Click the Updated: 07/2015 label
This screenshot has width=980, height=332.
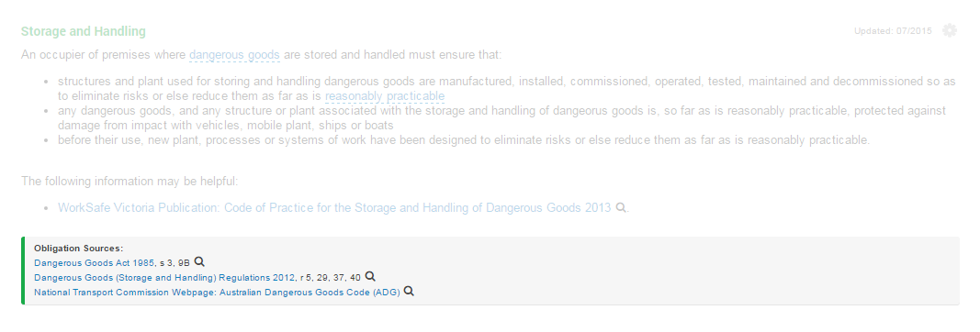(893, 31)
